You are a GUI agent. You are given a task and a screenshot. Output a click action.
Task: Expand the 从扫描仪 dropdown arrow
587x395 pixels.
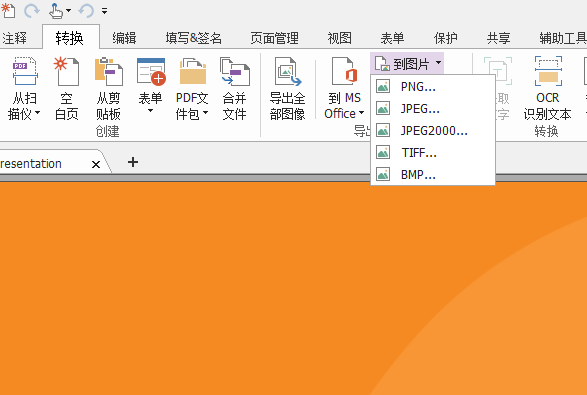pos(37,112)
